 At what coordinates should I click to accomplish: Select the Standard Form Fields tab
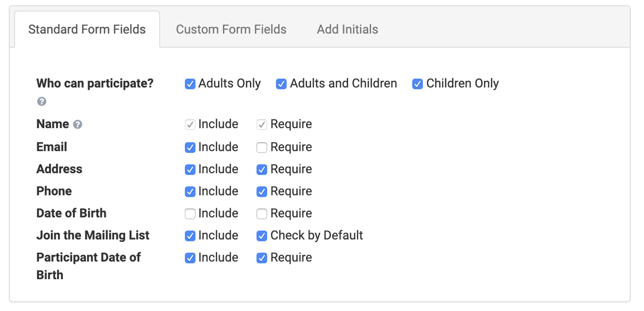click(x=87, y=29)
